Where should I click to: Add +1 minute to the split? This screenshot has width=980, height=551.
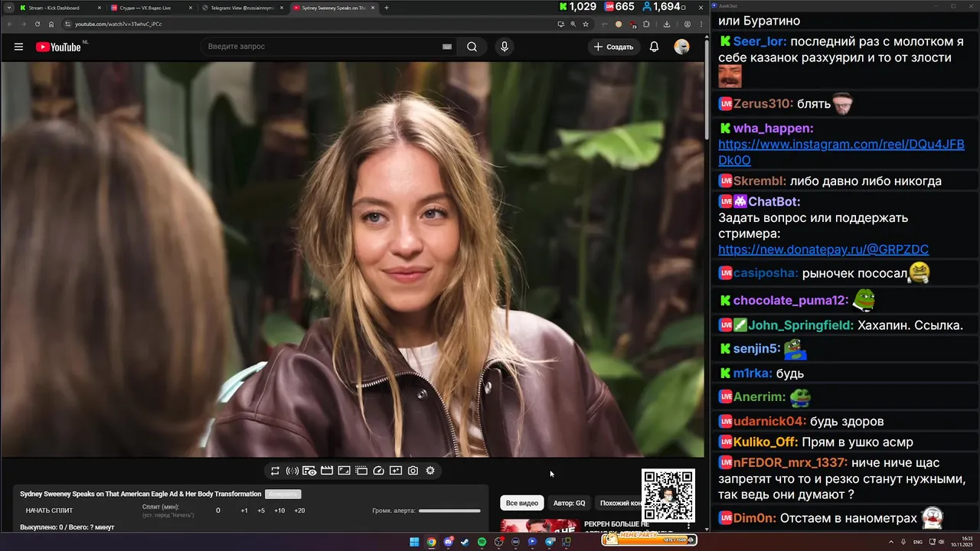click(244, 510)
